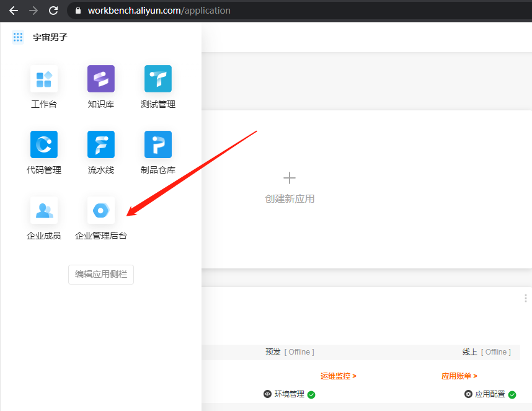This screenshot has width=532, height=411.
Task: Click the browser address bar URL
Action: (159, 11)
